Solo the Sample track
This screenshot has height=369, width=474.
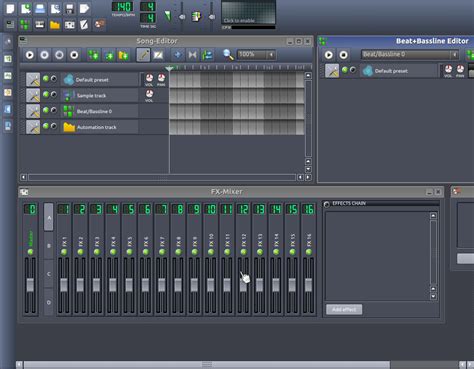click(x=54, y=95)
